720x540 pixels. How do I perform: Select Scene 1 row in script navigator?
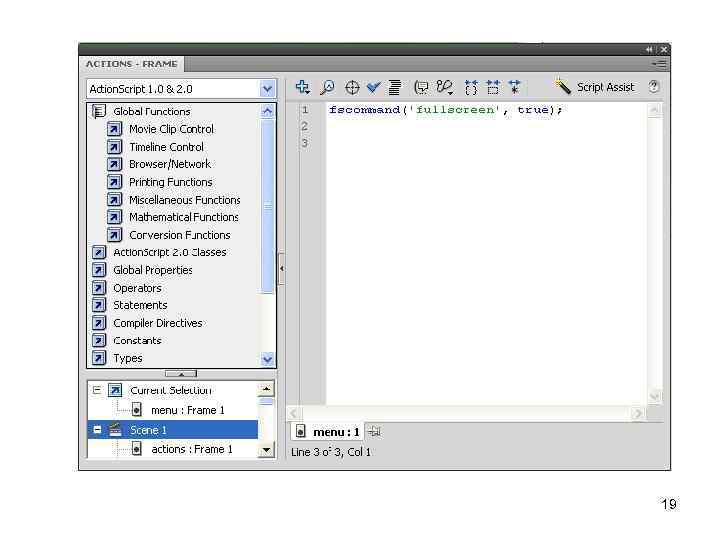(173, 430)
